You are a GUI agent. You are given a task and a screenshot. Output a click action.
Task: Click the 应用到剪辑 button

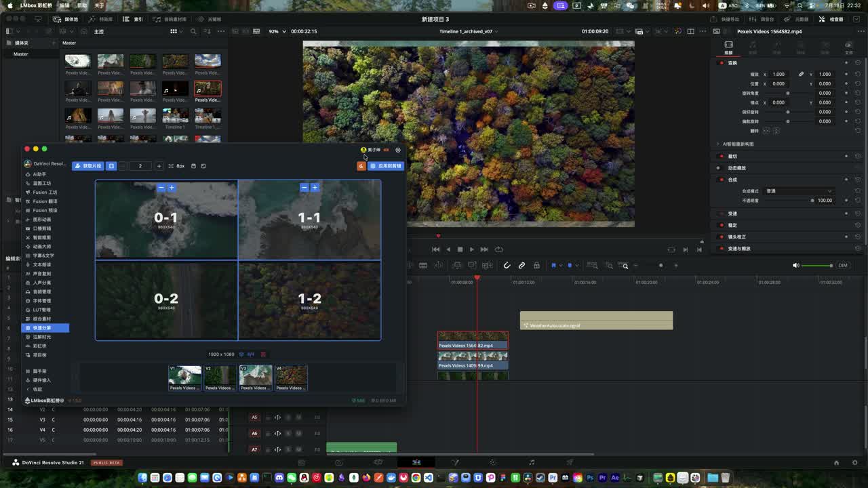pos(386,166)
